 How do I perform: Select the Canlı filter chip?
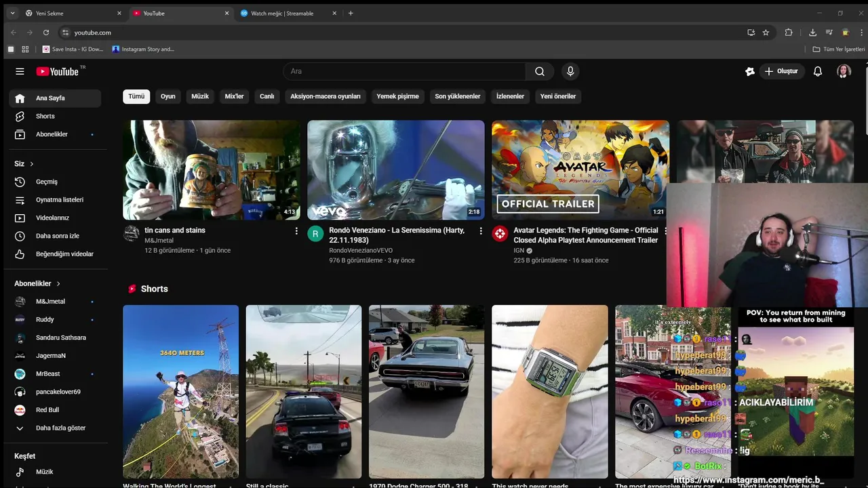pyautogui.click(x=267, y=96)
